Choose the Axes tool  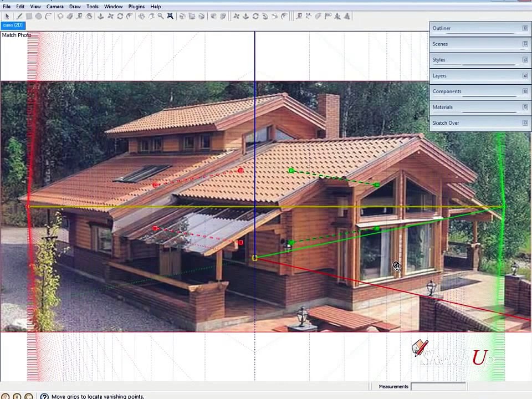(x=337, y=16)
